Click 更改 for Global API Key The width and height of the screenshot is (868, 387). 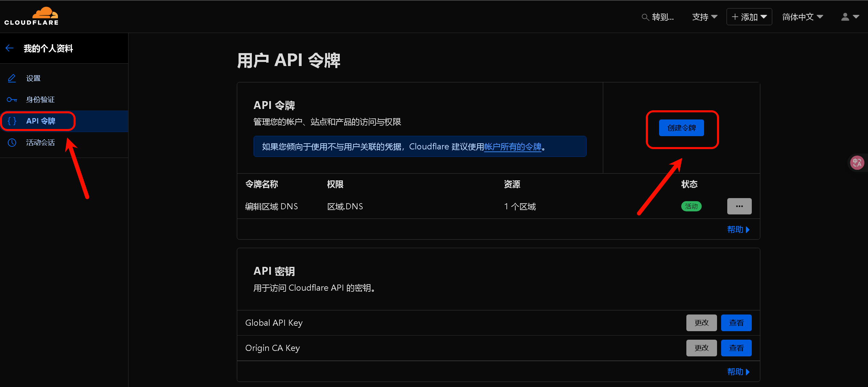coord(701,323)
